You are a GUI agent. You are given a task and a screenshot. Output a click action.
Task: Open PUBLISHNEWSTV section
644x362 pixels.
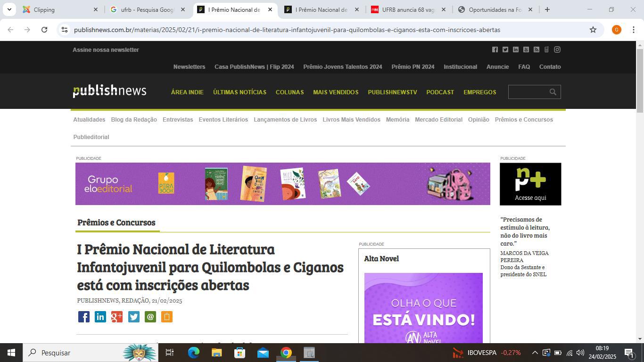pos(392,92)
